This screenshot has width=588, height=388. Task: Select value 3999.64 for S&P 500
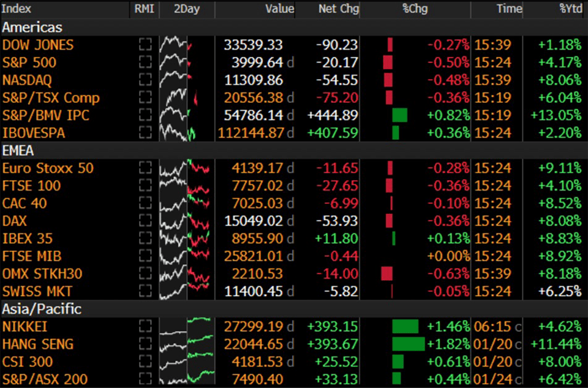(257, 63)
